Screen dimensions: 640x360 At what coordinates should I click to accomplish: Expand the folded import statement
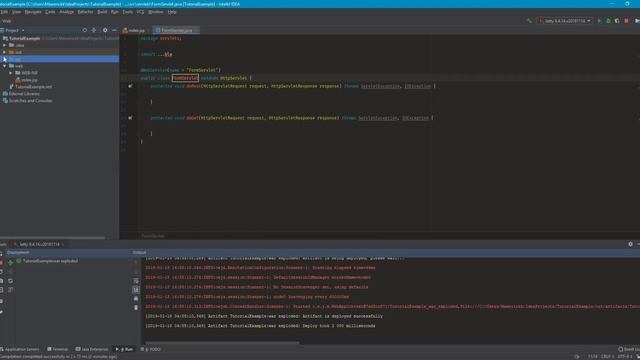coord(164,54)
